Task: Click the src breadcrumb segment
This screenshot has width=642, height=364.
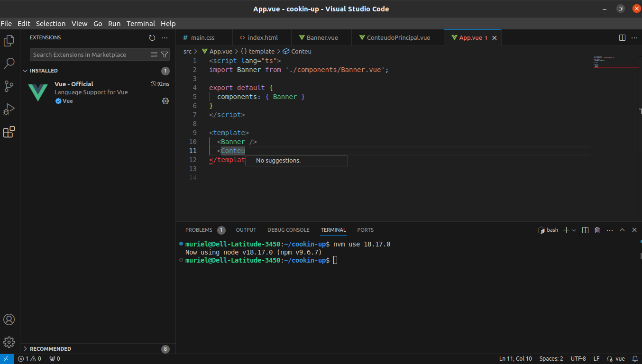Action: tap(187, 51)
